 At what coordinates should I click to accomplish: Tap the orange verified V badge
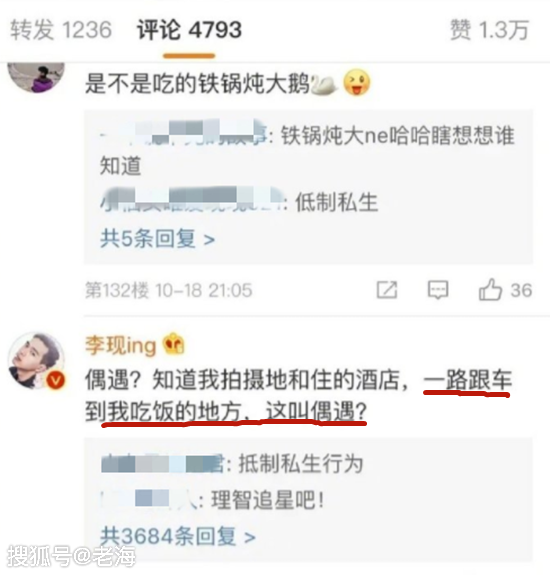[56, 380]
